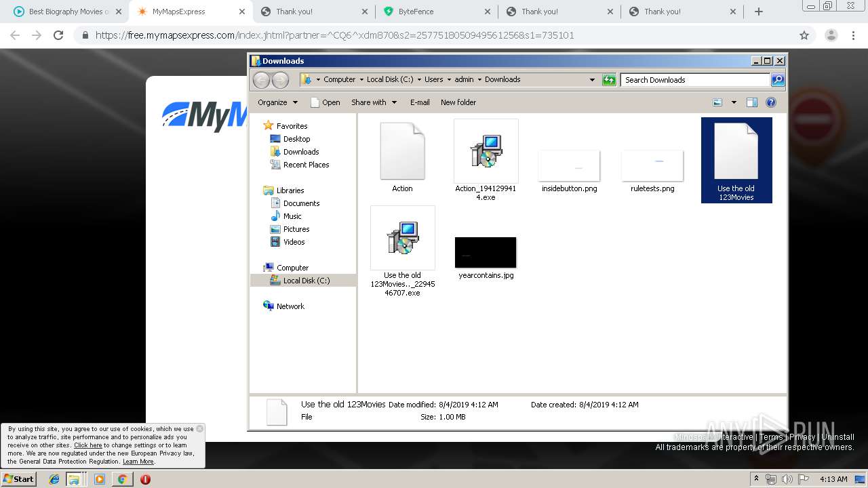Click the Explorer Back arrow button
This screenshot has width=868, height=488.
[261, 80]
